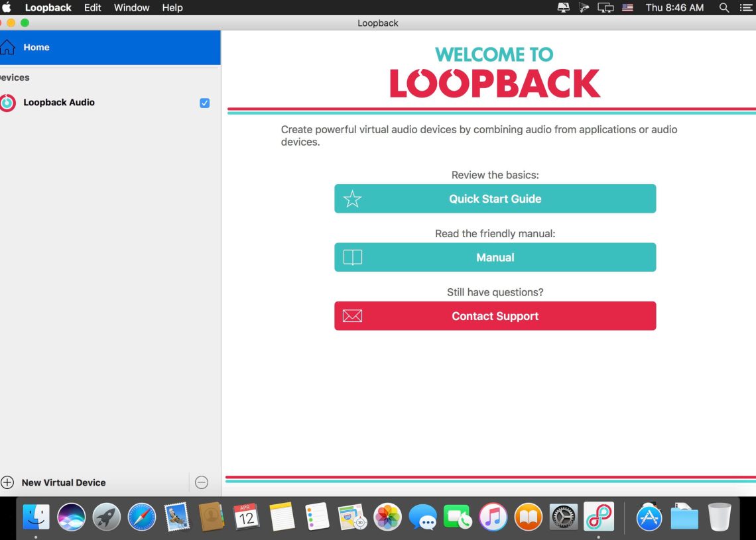Click the Home house icon in sidebar
The width and height of the screenshot is (756, 540).
pyautogui.click(x=7, y=46)
